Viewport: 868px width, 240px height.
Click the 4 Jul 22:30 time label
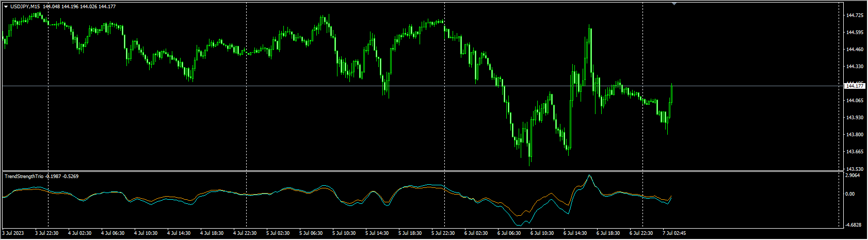245,233
